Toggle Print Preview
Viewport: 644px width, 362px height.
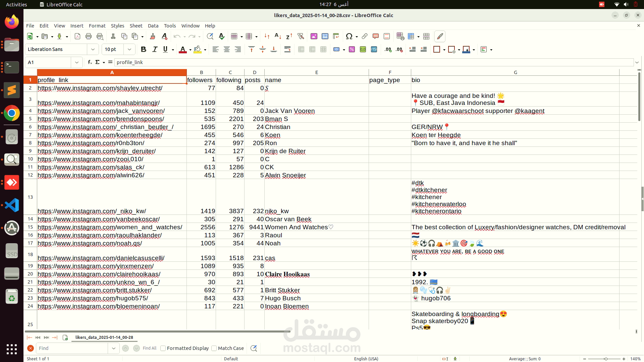pyautogui.click(x=100, y=37)
